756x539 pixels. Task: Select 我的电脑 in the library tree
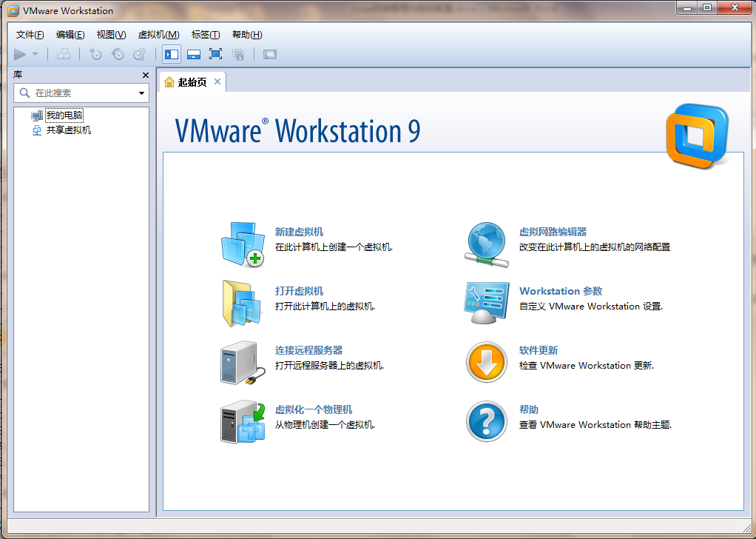click(x=64, y=115)
